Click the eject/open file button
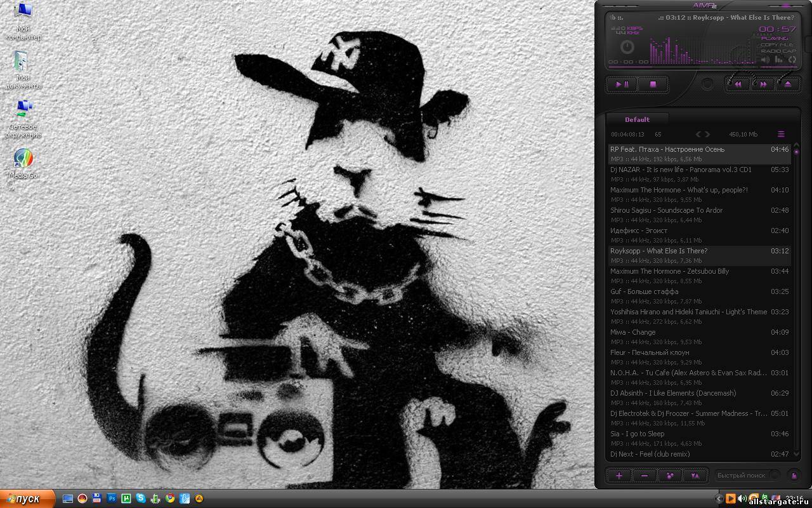This screenshot has height=508, width=812. (x=788, y=84)
